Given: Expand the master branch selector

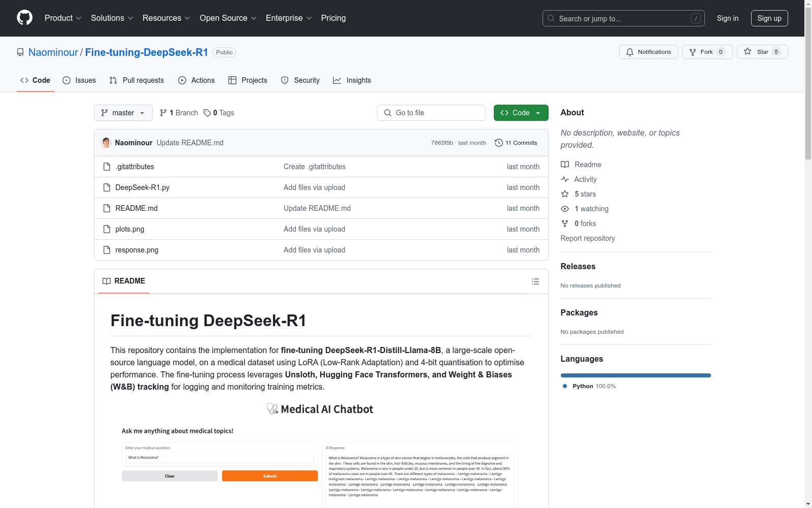Looking at the screenshot, I should tap(123, 113).
